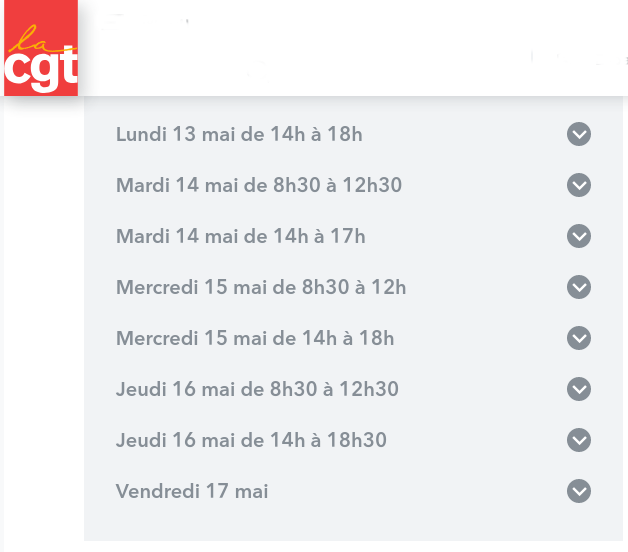Click the arrow icon beside Jeudi 16 mai 8h30
Image resolution: width=628 pixels, height=552 pixels.
pyautogui.click(x=579, y=389)
